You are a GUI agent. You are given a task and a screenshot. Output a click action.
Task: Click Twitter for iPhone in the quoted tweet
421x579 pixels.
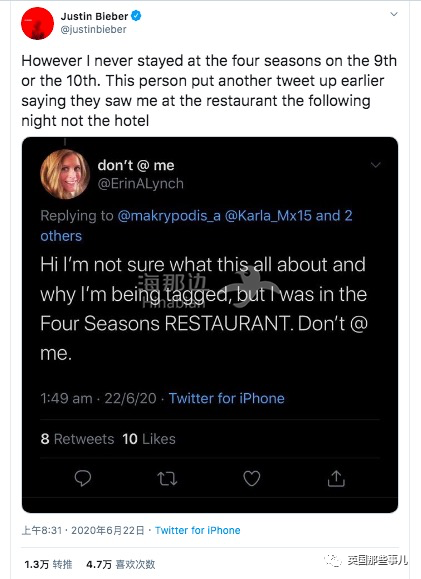(227, 398)
